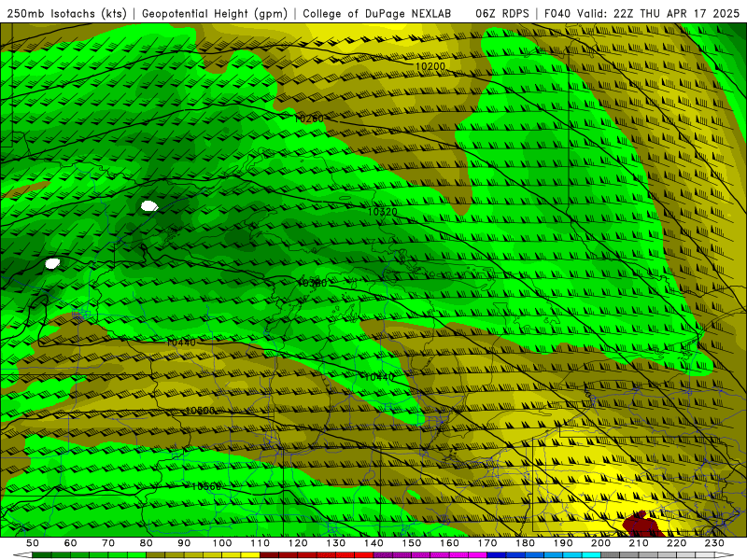The width and height of the screenshot is (747, 560).
Task: Click the "250mb Isotachs (kts)" title text
Action: click(x=66, y=14)
